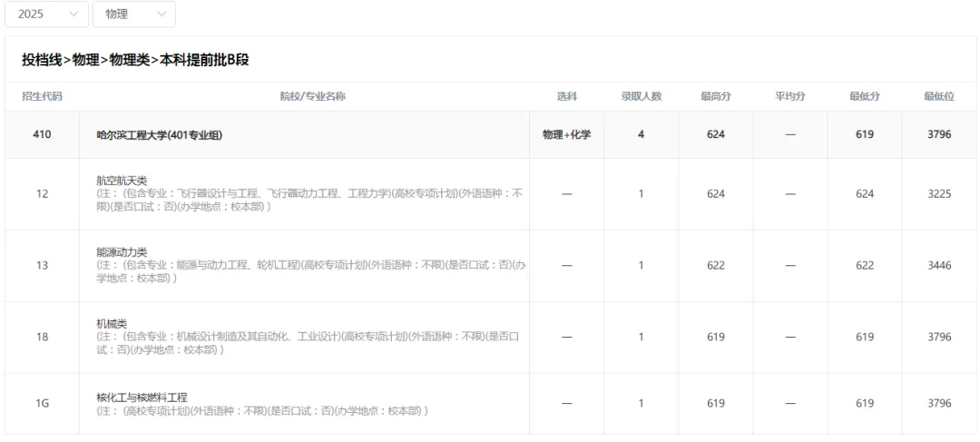Click the 选科 column header

click(566, 96)
